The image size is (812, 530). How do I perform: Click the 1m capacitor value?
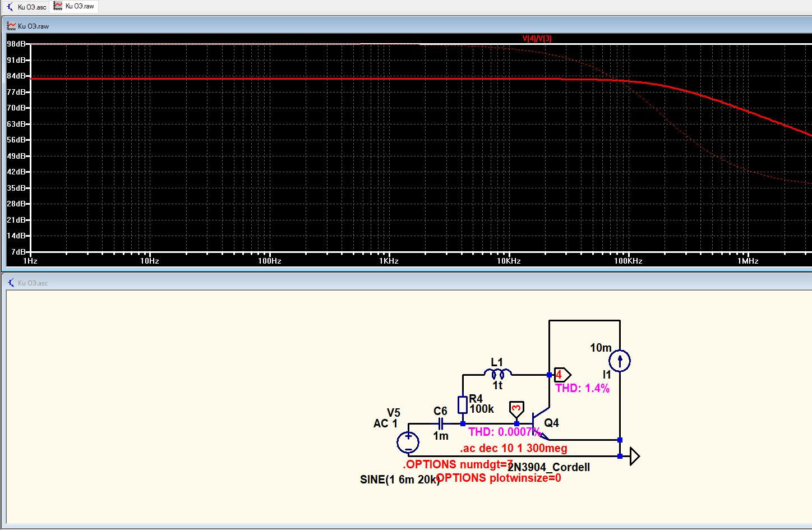(x=441, y=436)
